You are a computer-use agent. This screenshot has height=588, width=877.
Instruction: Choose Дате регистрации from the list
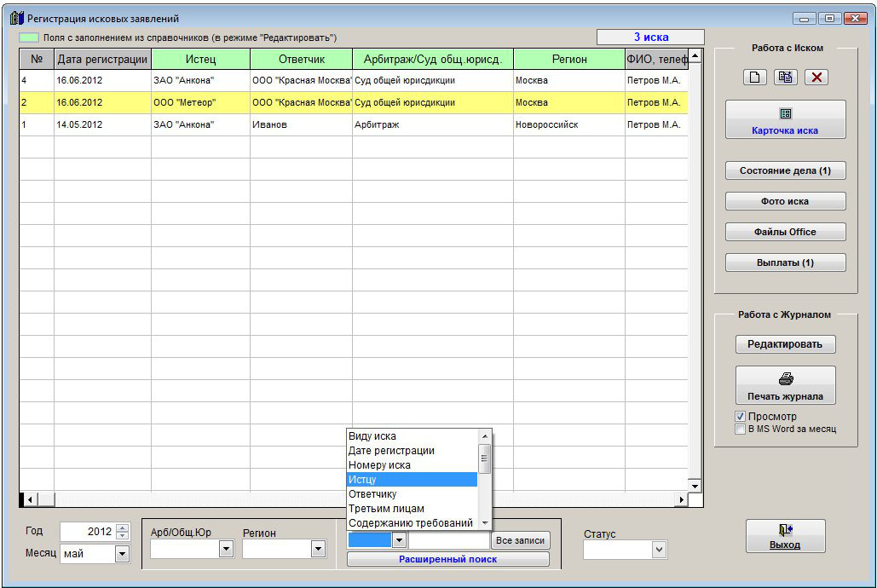(391, 451)
